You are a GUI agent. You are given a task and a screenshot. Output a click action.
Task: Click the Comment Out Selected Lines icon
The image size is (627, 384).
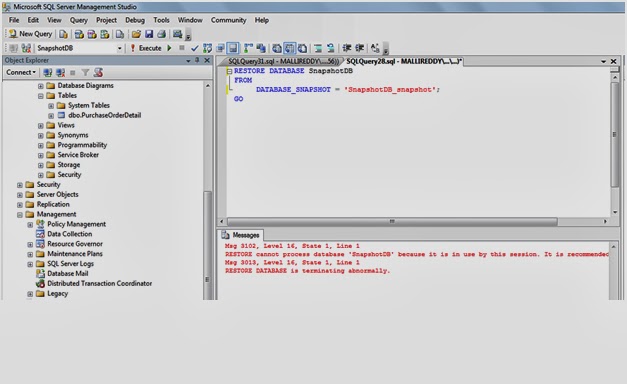[318, 48]
